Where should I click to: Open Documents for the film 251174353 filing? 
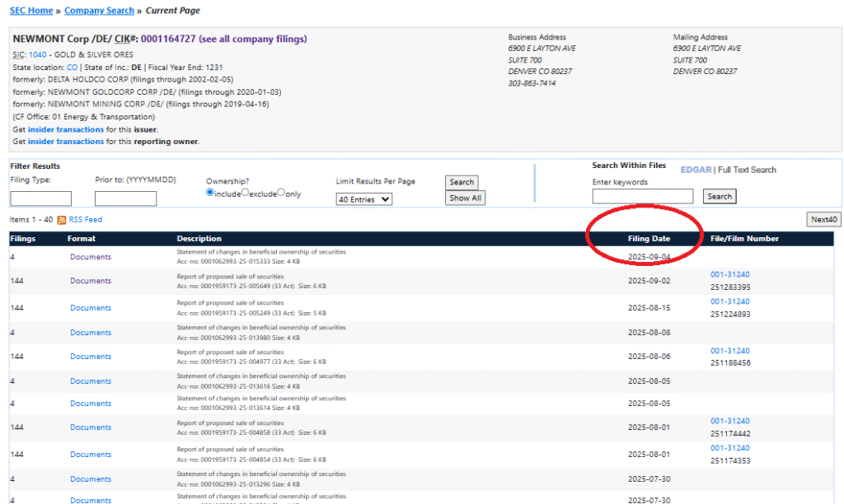(91, 454)
